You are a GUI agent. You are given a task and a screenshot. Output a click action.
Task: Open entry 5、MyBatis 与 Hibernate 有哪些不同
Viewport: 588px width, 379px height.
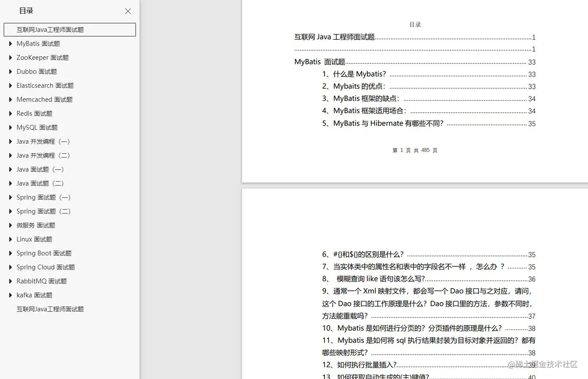(x=429, y=124)
